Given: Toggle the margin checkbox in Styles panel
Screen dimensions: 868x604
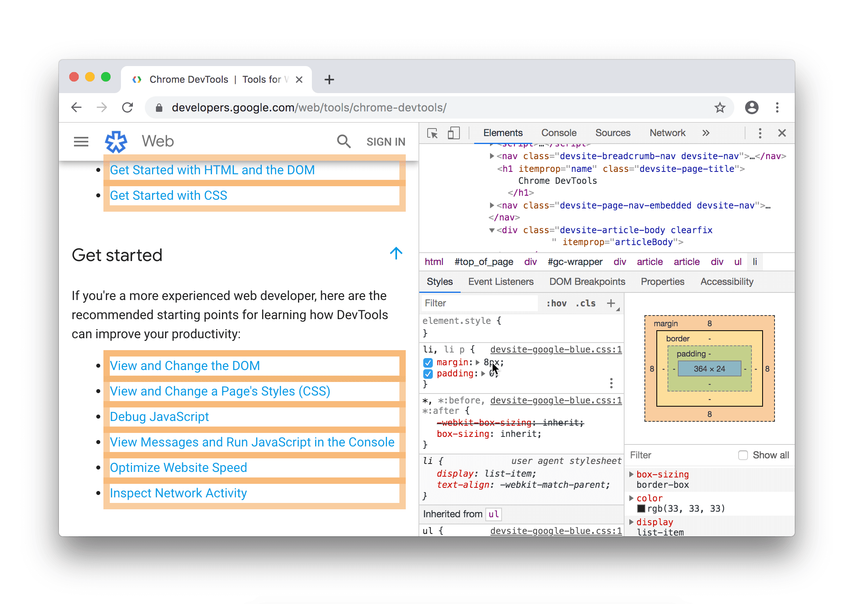Looking at the screenshot, I should click(427, 361).
